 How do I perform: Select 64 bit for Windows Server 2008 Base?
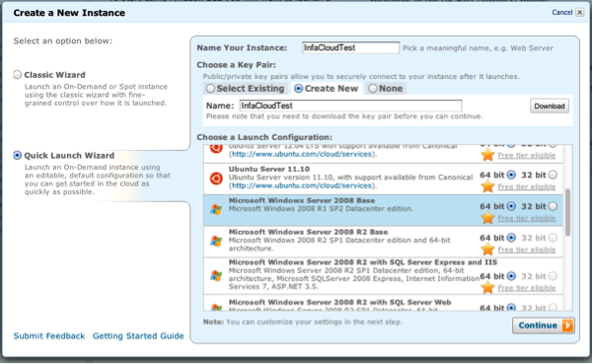tap(511, 206)
